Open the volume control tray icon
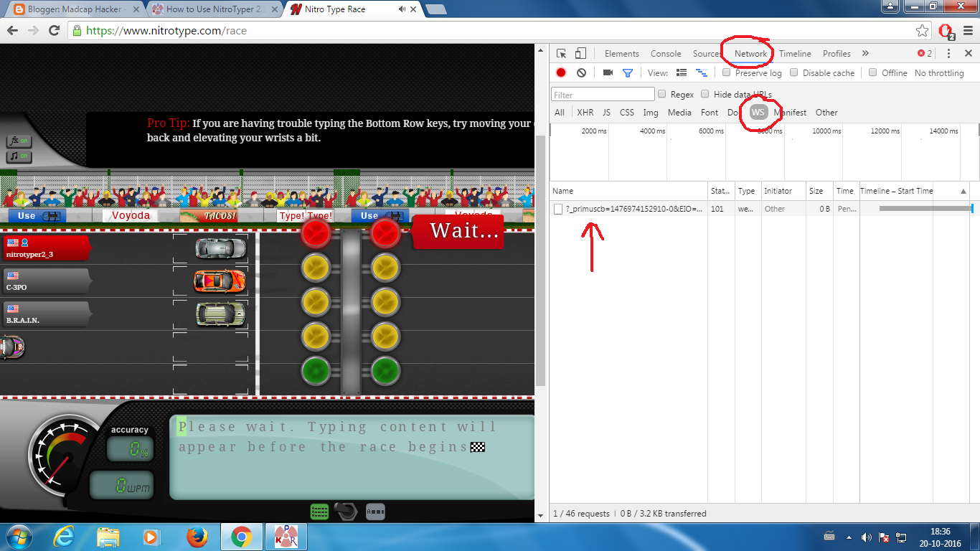 click(x=867, y=537)
